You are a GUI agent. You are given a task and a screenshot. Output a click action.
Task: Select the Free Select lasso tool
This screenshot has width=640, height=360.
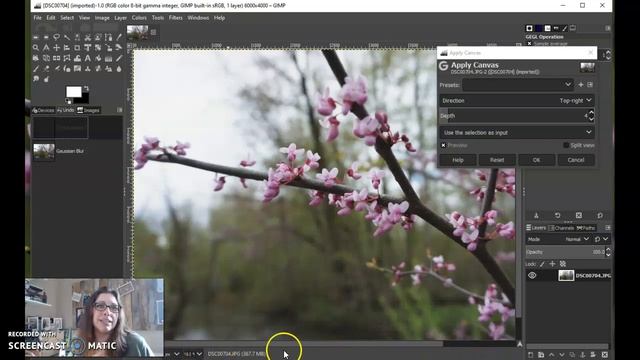(57, 37)
